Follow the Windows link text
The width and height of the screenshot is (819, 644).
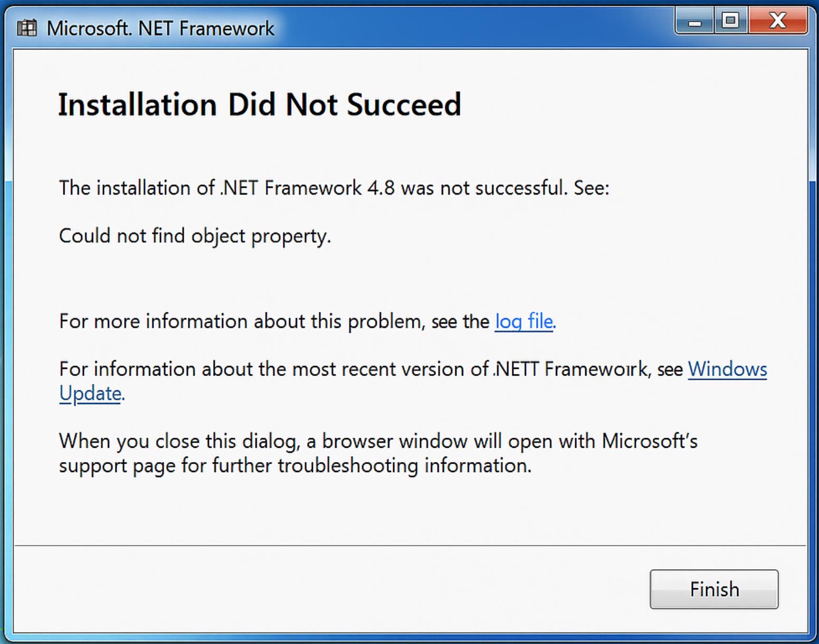727,369
